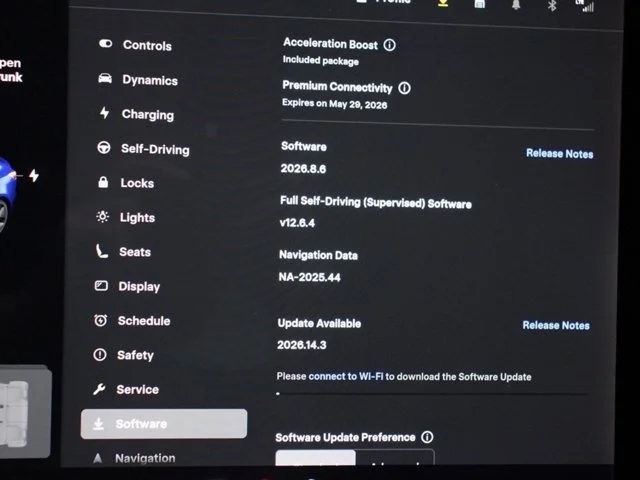
Task: Select the highlighted Software menu item
Action: pyautogui.click(x=164, y=424)
